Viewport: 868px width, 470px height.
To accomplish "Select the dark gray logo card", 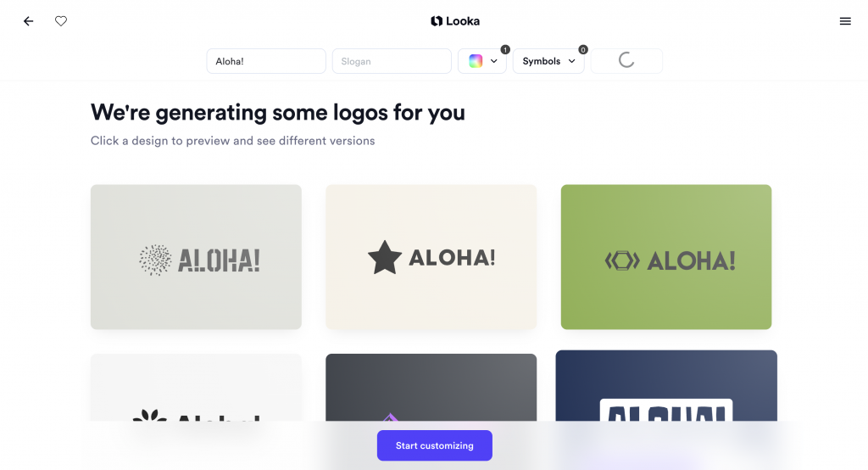I will coord(431,388).
